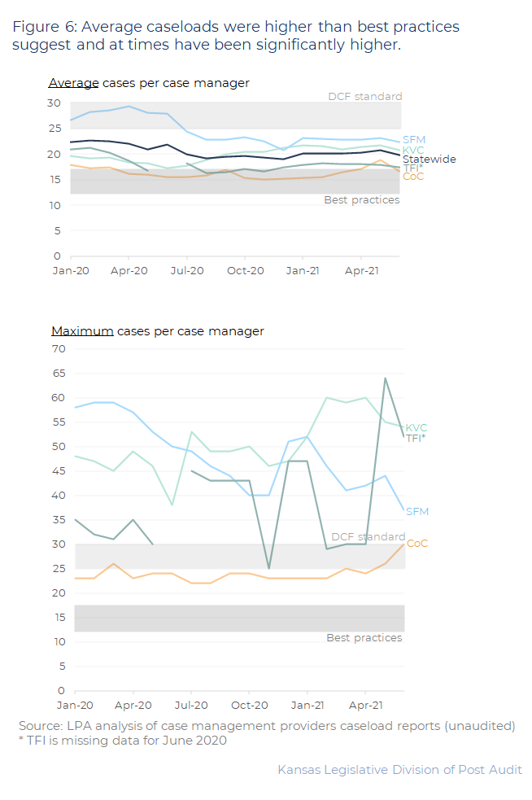Open the Kansas Legislative Division of Post Audit credit
Screen dimensions: 532x800
(399, 770)
